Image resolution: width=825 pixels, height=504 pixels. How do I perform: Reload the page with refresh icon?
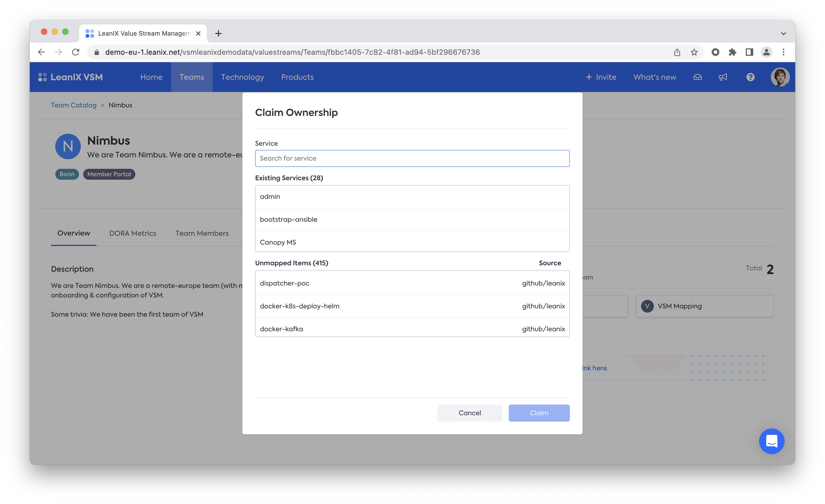pos(76,52)
